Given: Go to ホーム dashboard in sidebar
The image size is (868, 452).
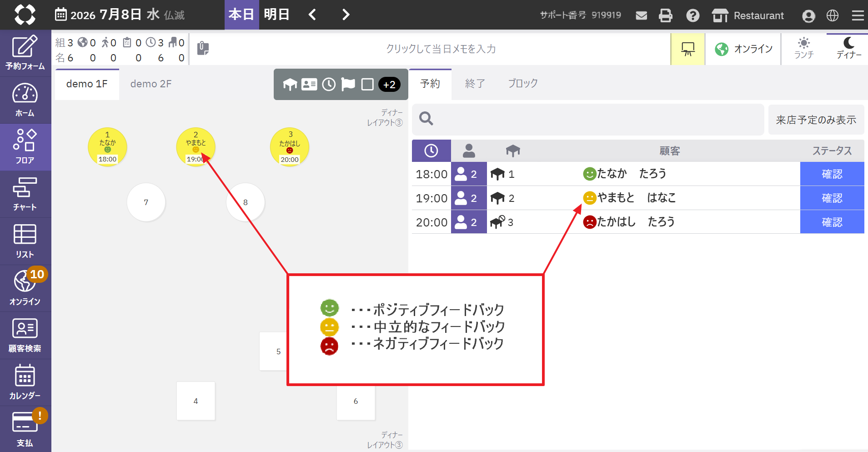Looking at the screenshot, I should point(25,100).
